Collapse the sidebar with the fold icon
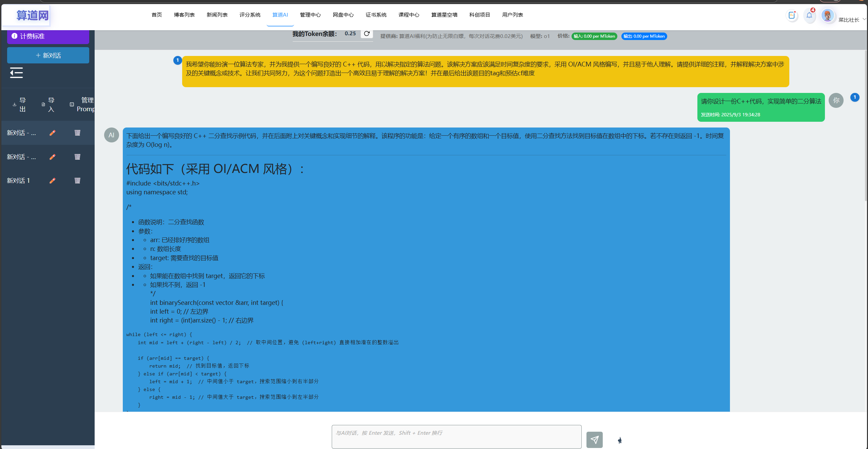Image resolution: width=868 pixels, height=449 pixels. click(16, 73)
